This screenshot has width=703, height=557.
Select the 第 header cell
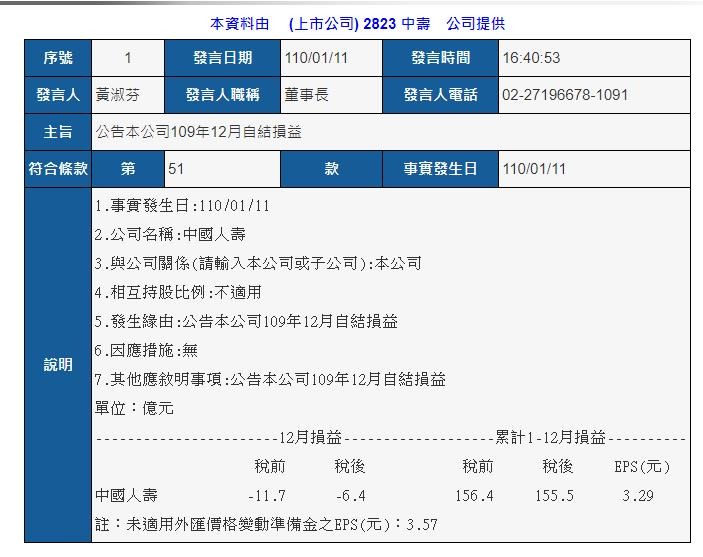(x=128, y=169)
